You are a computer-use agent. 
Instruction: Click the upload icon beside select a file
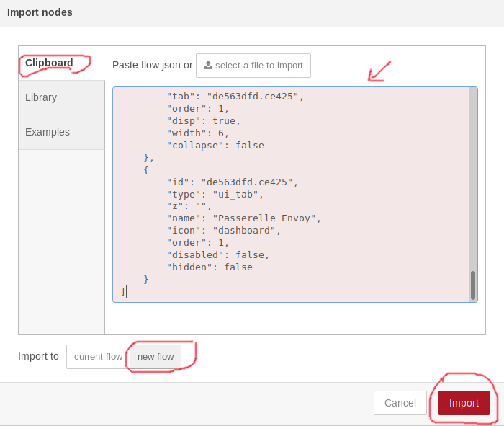pyautogui.click(x=208, y=66)
